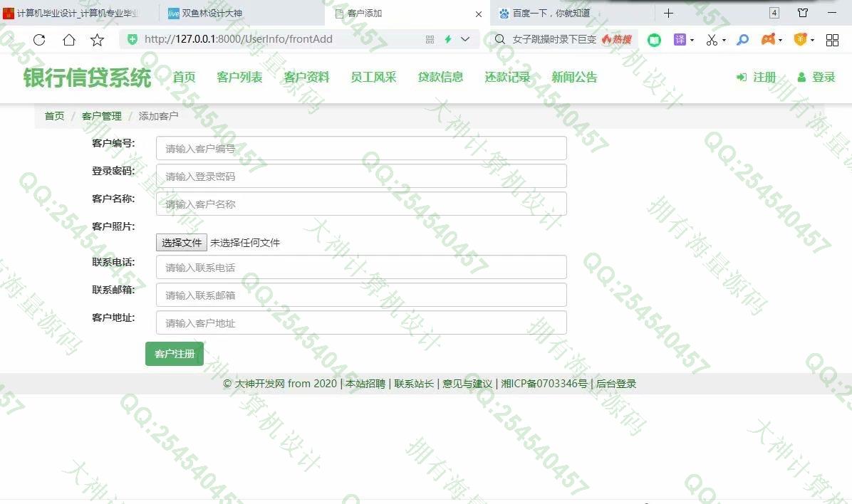Open the 新闻公告 nav item
Image resolution: width=852 pixels, height=504 pixels.
(x=574, y=77)
